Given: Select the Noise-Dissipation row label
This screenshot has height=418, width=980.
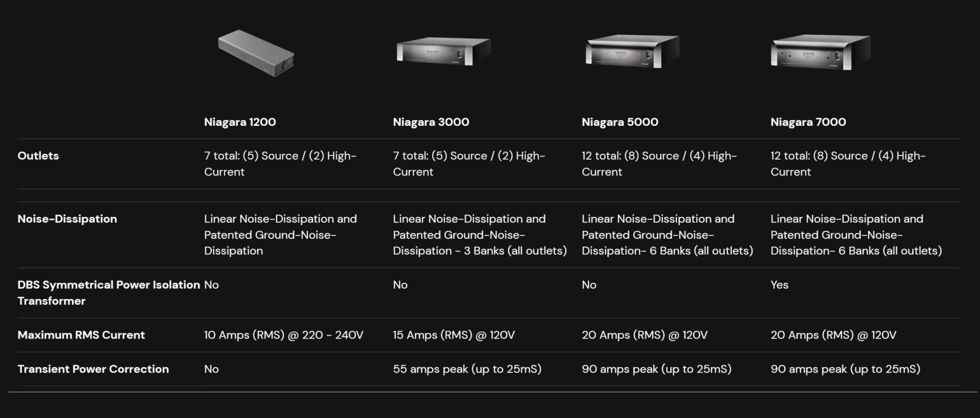Looking at the screenshot, I should click(67, 219).
